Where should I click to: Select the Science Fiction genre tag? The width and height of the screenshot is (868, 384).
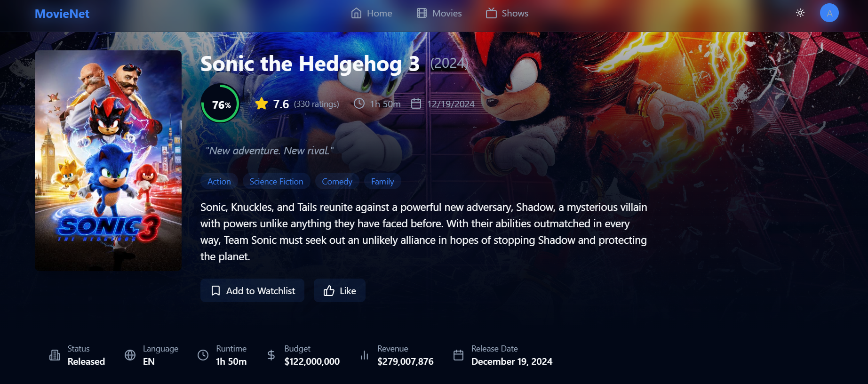[x=277, y=182]
